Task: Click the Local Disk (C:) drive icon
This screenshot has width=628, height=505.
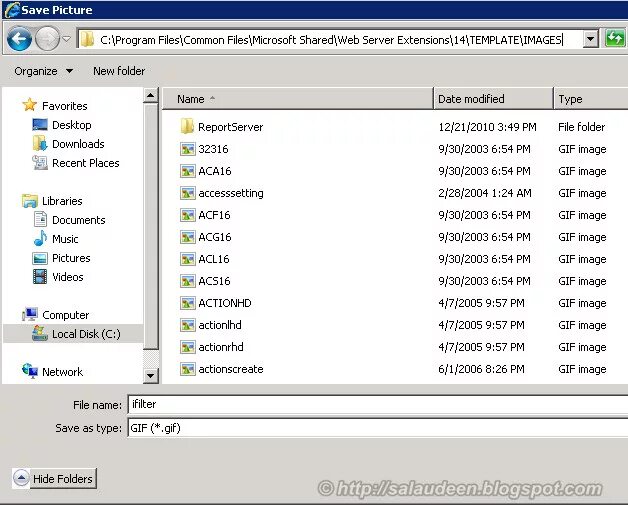Action: (x=40, y=333)
